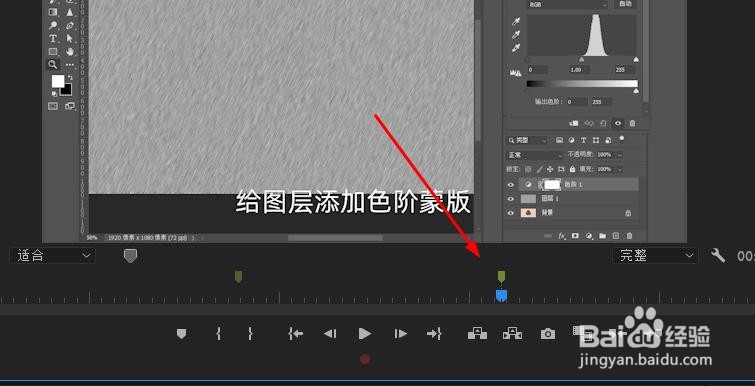Lock layer position with move icon
Screen dimensions: 755x386
(550, 169)
